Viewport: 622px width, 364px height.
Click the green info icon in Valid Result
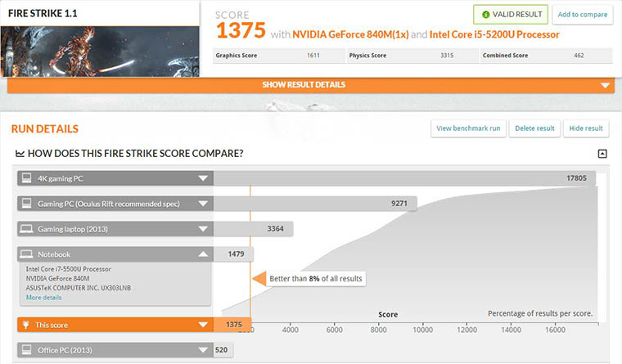pyautogui.click(x=485, y=15)
